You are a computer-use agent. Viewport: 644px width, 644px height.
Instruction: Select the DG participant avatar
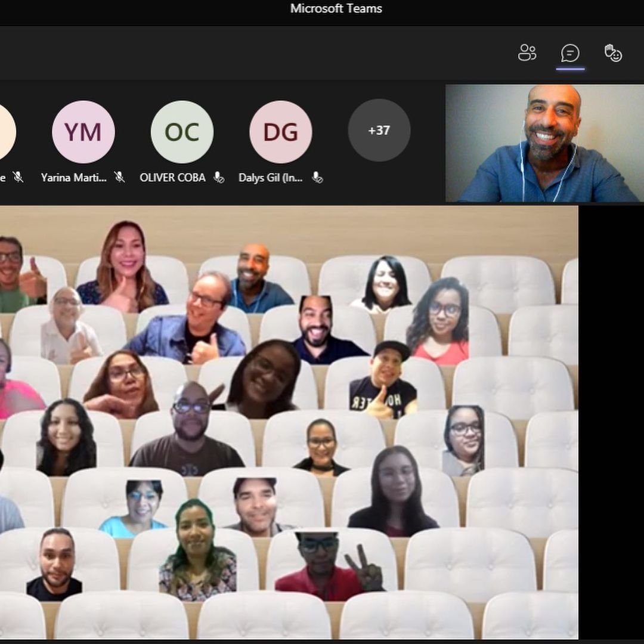(280, 132)
